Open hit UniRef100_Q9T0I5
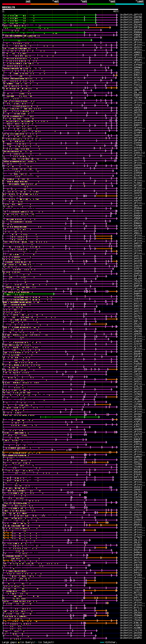The height and width of the screenshot is (644, 146). (x=131, y=15)
